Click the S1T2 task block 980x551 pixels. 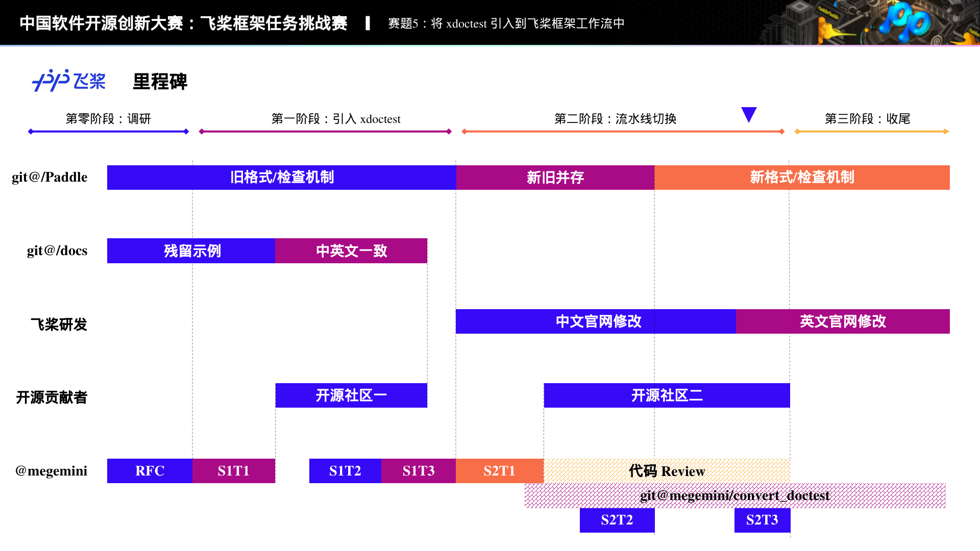345,470
